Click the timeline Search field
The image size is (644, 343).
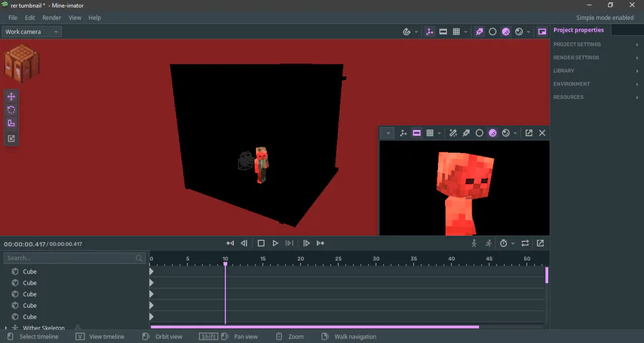(74, 258)
